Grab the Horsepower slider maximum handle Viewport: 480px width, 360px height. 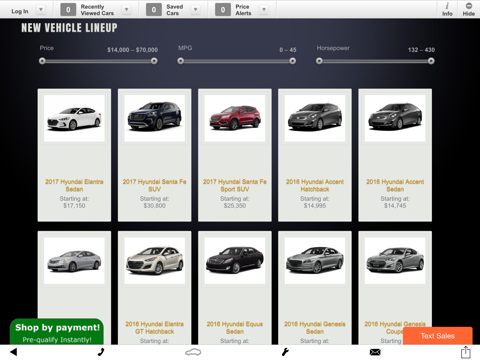(x=431, y=61)
